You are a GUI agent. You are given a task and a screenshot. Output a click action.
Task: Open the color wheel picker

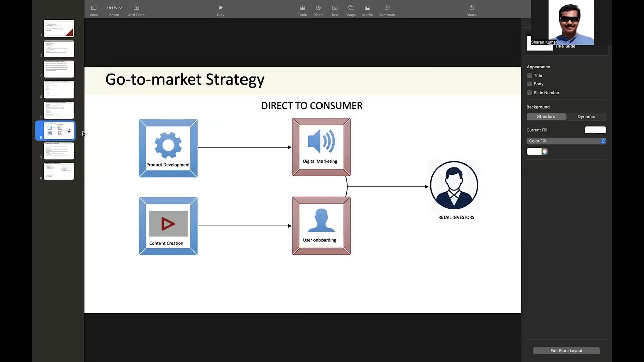pos(545,151)
